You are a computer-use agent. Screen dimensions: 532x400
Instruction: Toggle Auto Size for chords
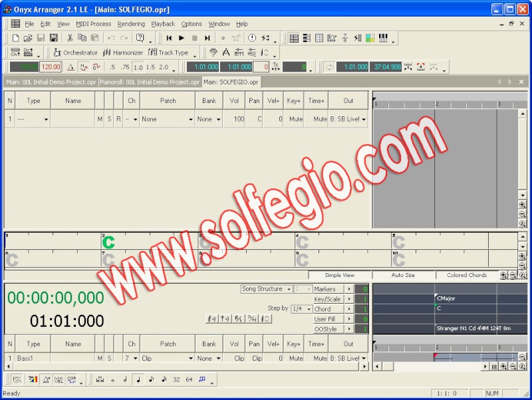coord(403,275)
